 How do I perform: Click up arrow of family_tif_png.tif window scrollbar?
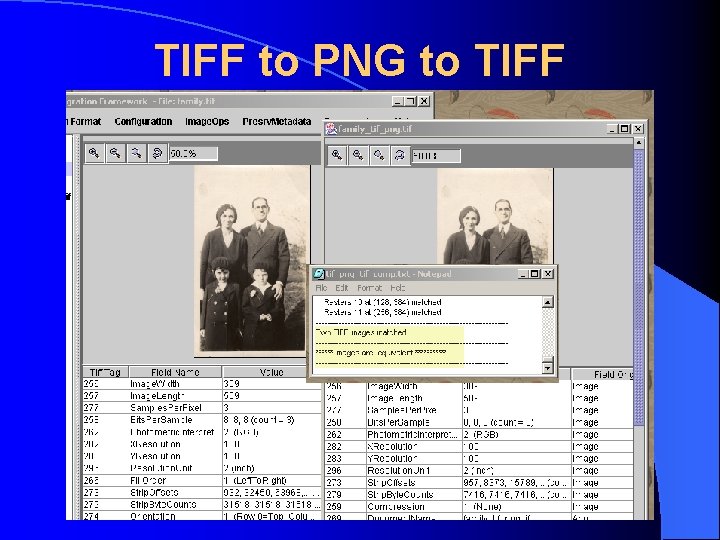(x=639, y=143)
